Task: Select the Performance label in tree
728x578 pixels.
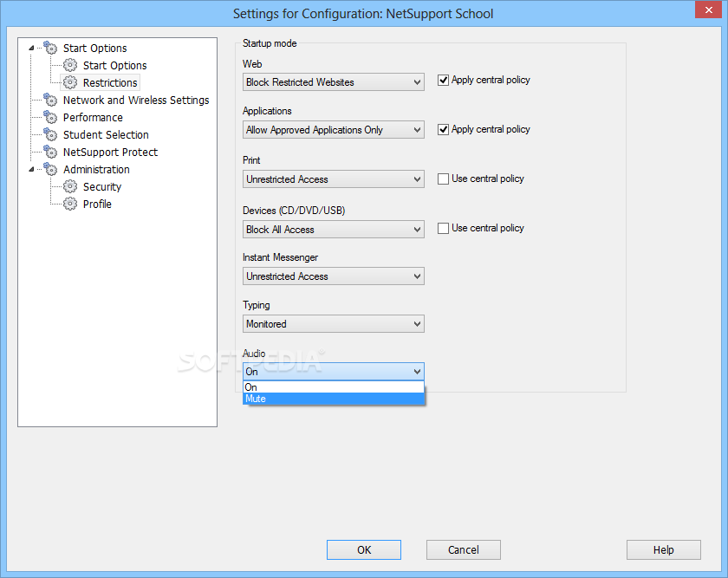Action: pyautogui.click(x=93, y=117)
